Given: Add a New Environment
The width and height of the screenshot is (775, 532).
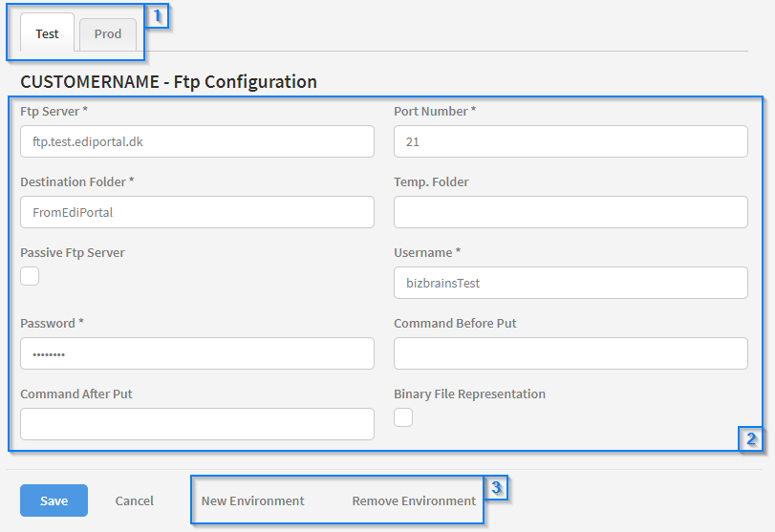Looking at the screenshot, I should pyautogui.click(x=252, y=500).
